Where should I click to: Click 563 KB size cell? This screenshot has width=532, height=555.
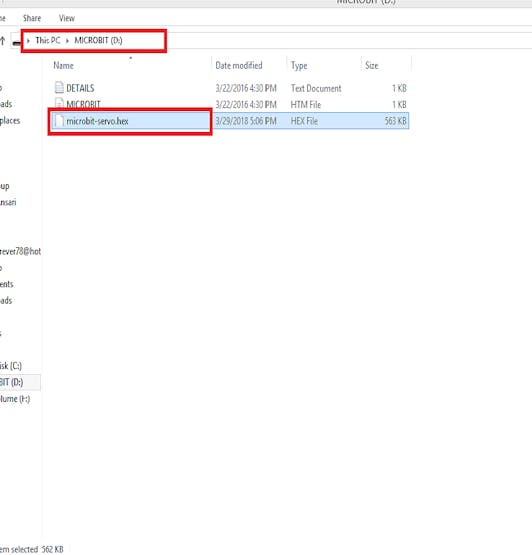pos(395,121)
